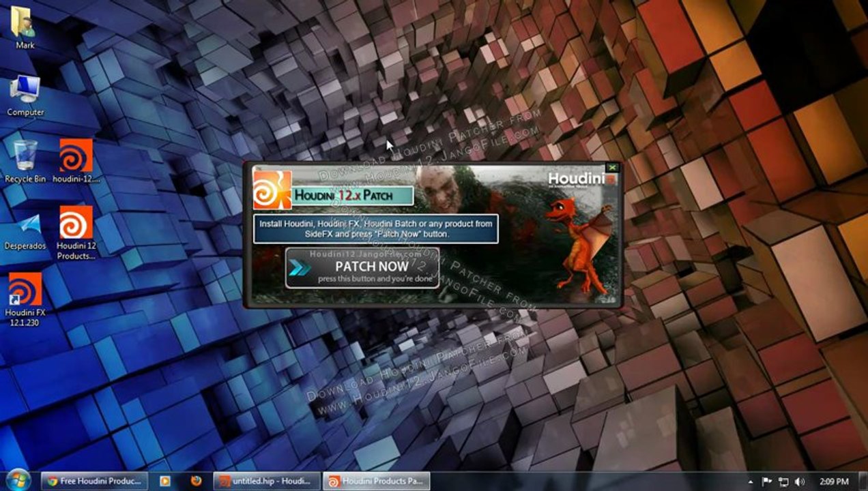Viewport: 868px width, 491px height.
Task: Select Houdini 12 Products desktop icon
Action: pos(76,233)
